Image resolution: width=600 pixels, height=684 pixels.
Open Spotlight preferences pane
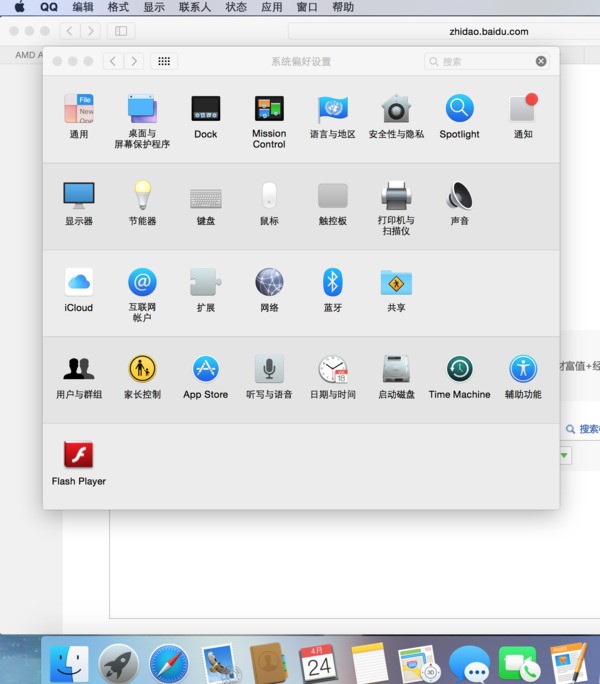click(459, 116)
